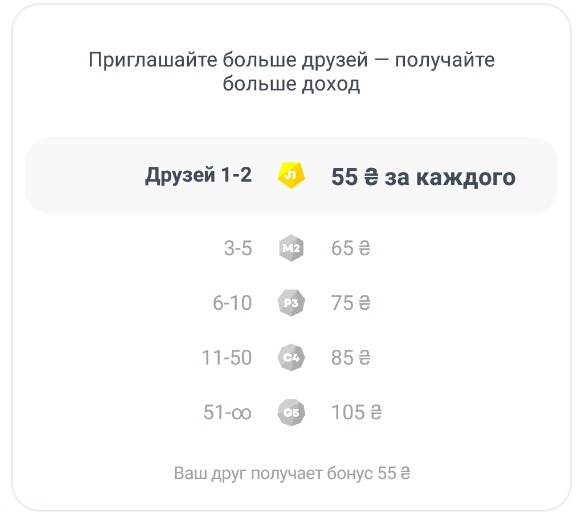
Task: Click the gray G5 level badge
Action: 291,412
